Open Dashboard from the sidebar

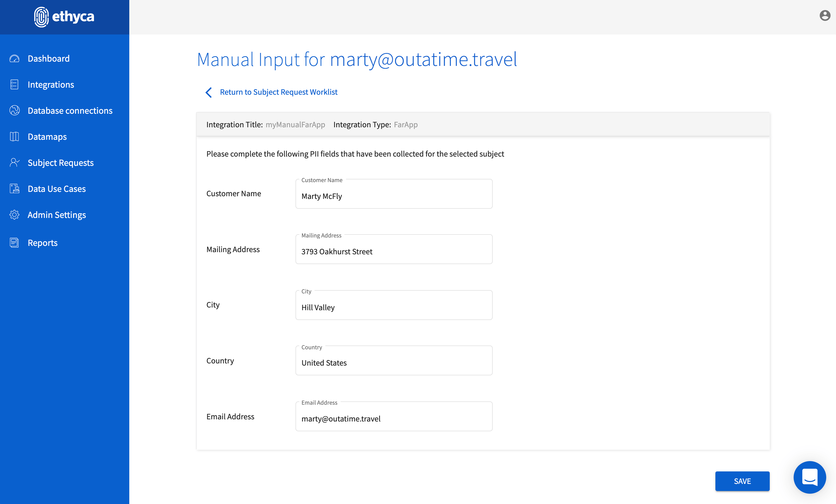(x=49, y=59)
